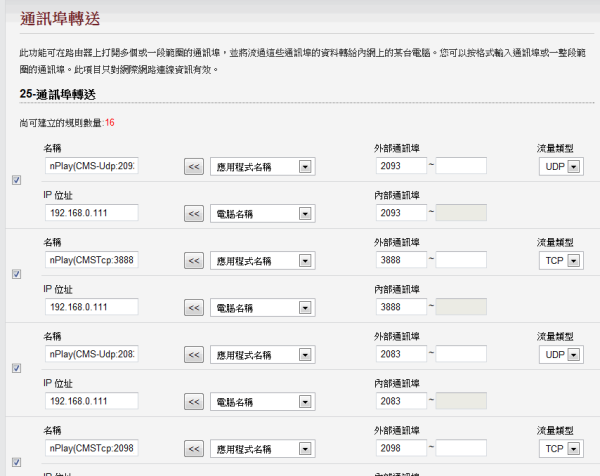Edit IP address field in the 2083 rule
Image resolution: width=600 pixels, height=476 pixels.
click(91, 401)
